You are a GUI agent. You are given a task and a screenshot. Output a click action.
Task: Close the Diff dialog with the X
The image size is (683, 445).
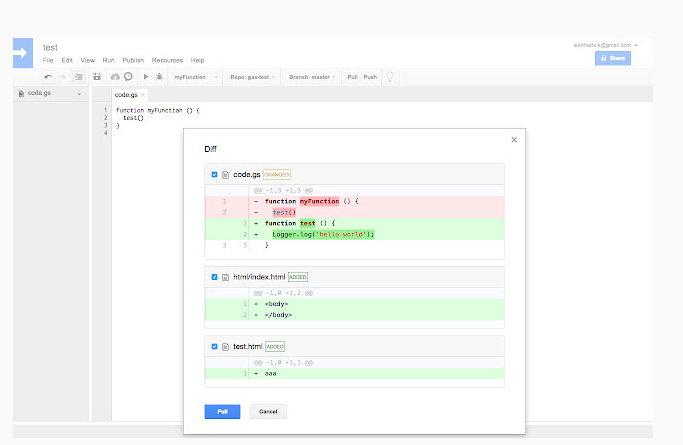pos(514,140)
